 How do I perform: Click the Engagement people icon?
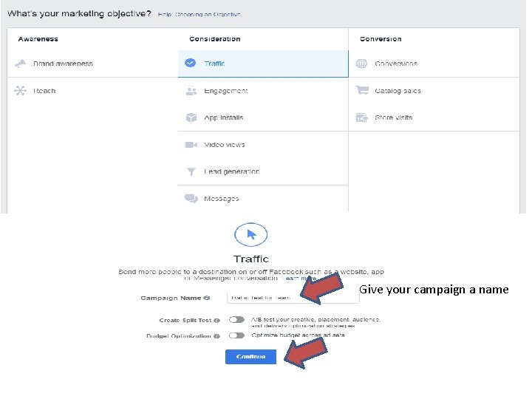(x=191, y=91)
